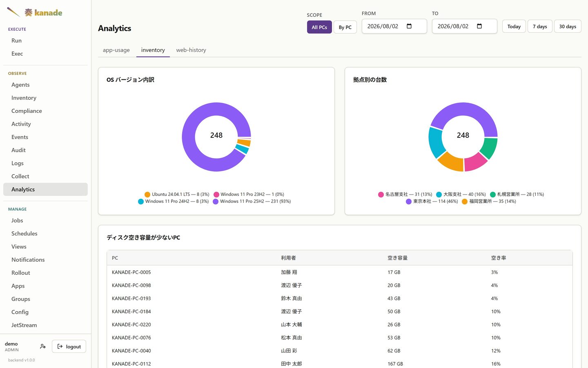Click the user settings icon beside demo
The height and width of the screenshot is (368, 588).
[x=43, y=346]
